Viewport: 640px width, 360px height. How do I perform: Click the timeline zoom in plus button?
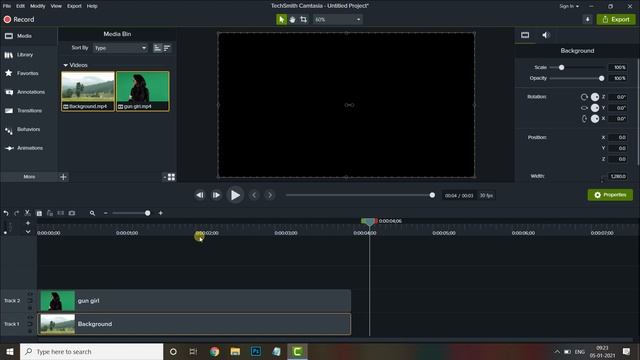[160, 213]
